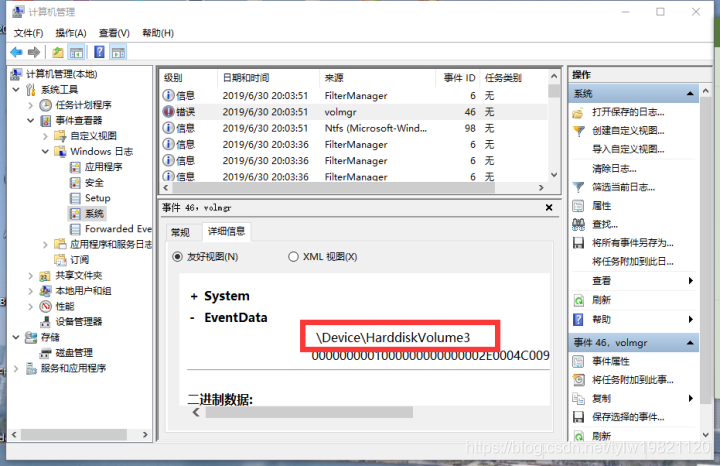This screenshot has height=466, width=720.
Task: Select the volmgr error event row
Action: click(354, 112)
